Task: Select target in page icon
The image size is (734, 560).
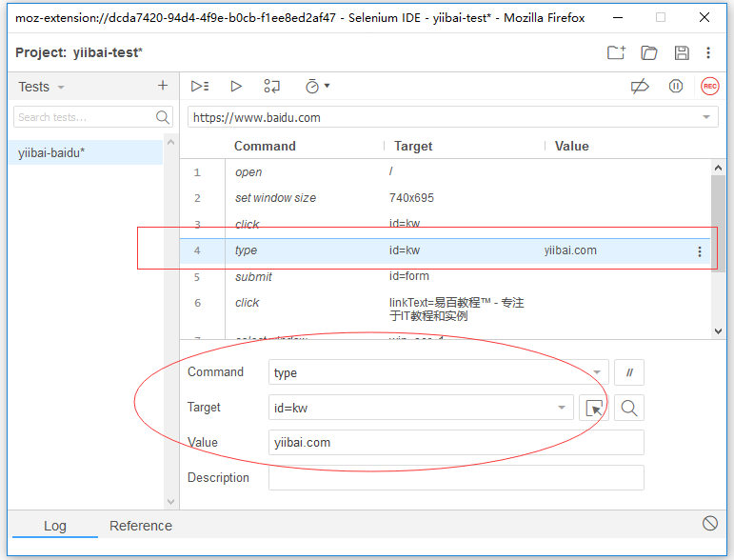Action: [593, 408]
